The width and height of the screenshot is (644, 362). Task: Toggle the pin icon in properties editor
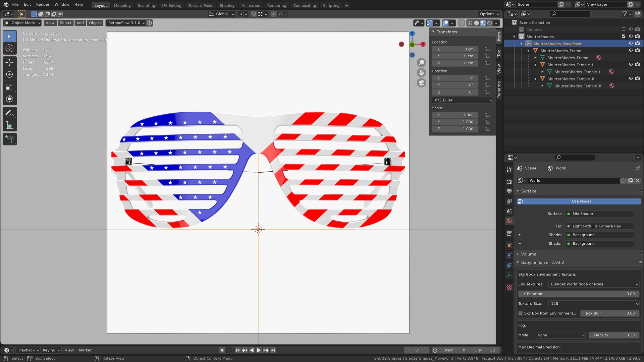pyautogui.click(x=638, y=168)
